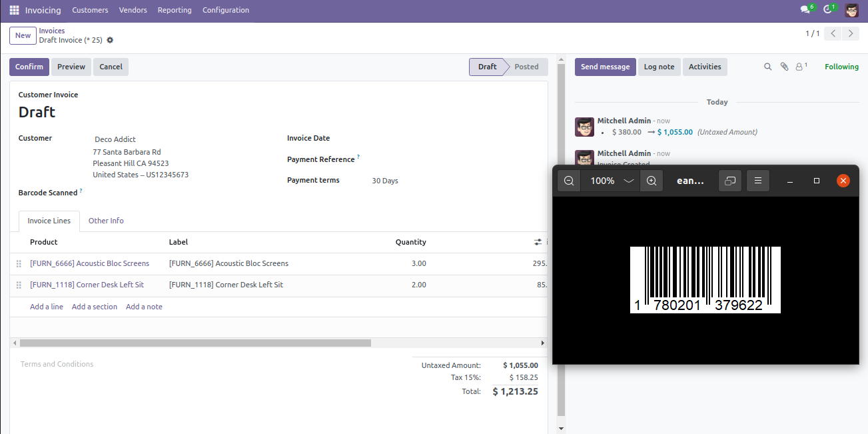Select the Draft status stage
The height and width of the screenshot is (434, 868).
(487, 67)
